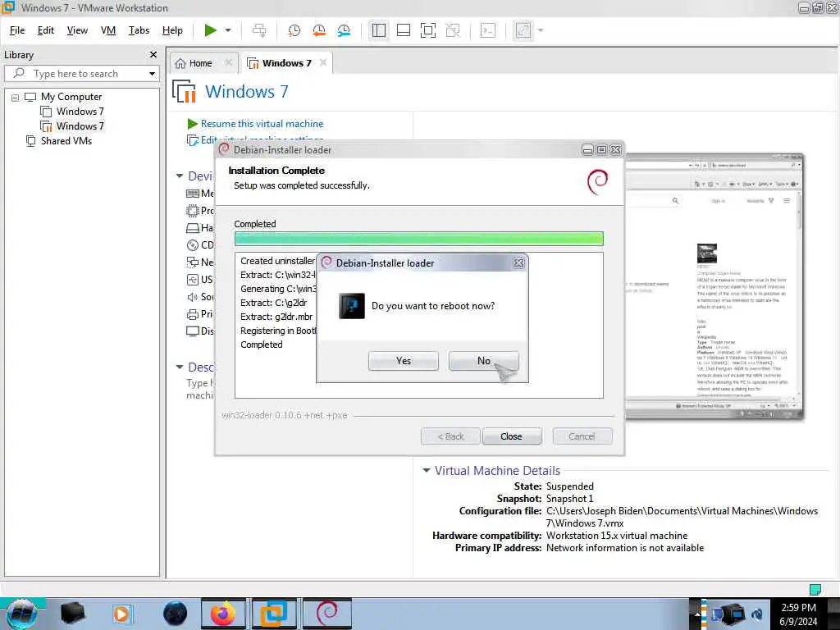Click the installer's green progress bar
840x630 pixels.
[x=419, y=239]
